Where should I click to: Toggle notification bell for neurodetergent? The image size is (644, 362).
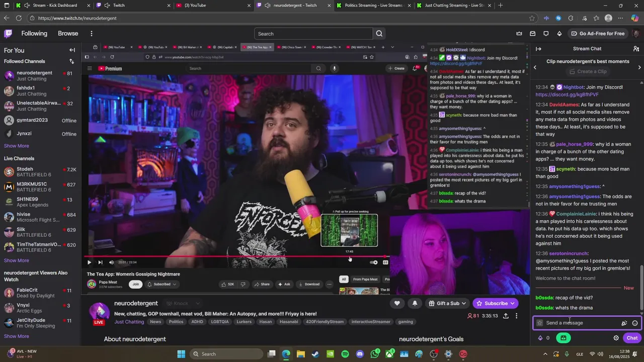pyautogui.click(x=415, y=303)
